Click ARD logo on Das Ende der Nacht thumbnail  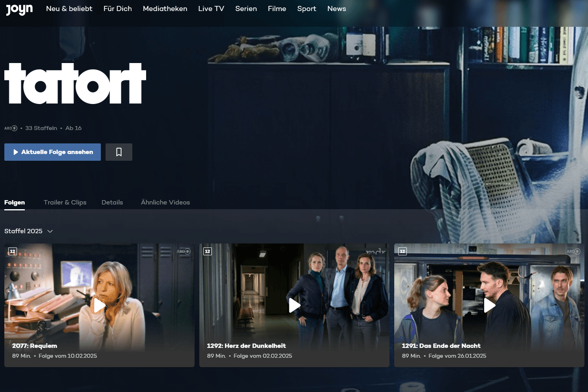[573, 251]
